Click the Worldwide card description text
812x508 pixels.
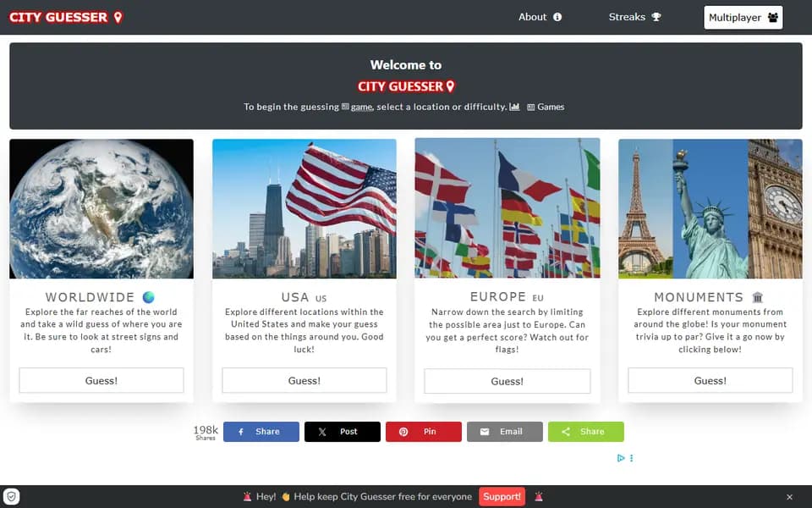101,331
